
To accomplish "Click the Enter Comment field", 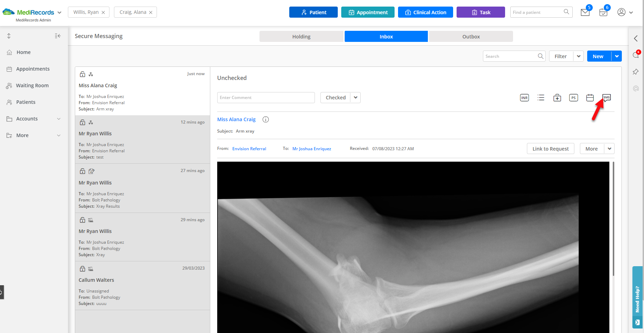I will (x=266, y=98).
